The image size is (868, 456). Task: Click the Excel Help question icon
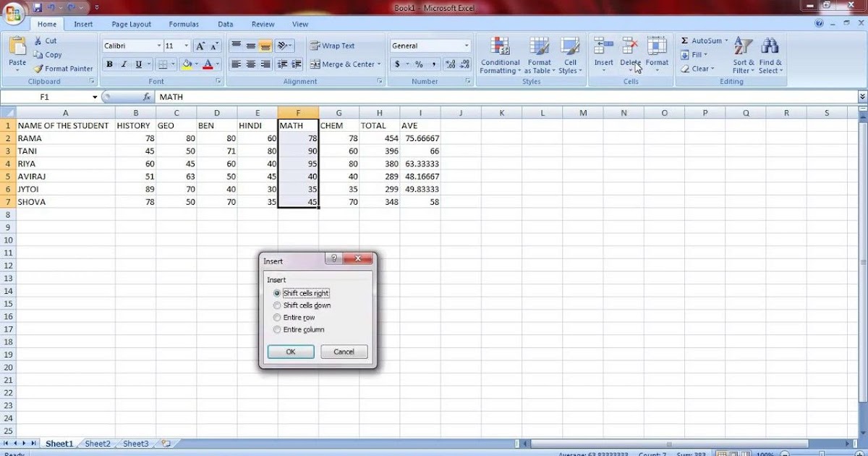820,24
